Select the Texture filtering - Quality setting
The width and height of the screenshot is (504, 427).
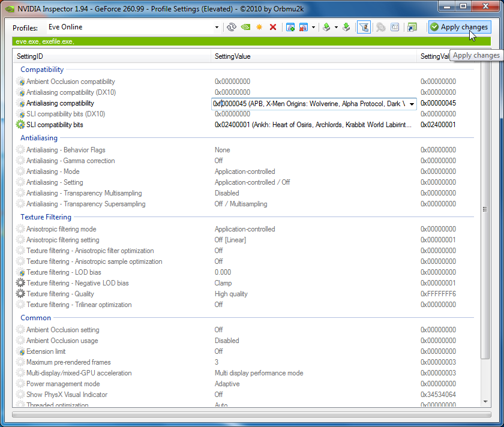pos(60,294)
